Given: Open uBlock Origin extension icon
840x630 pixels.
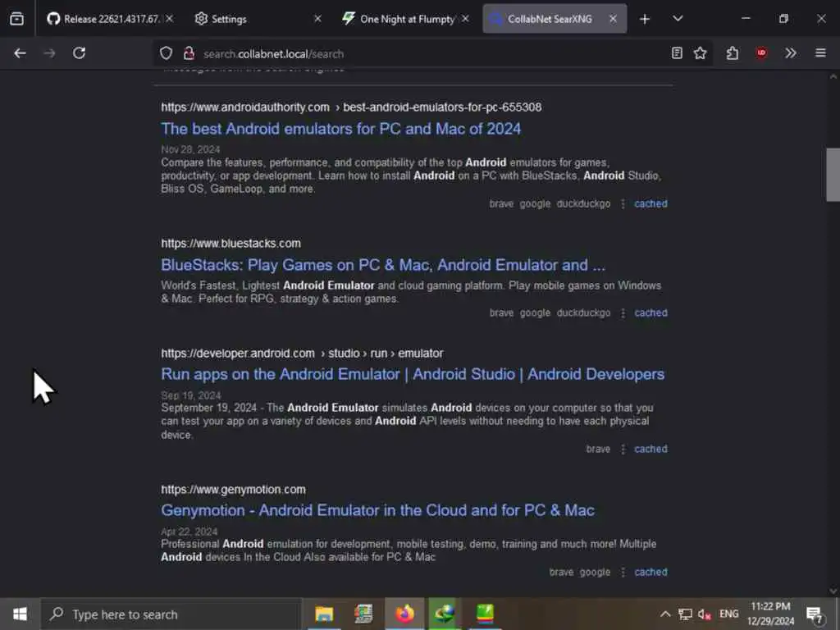Looking at the screenshot, I should click(761, 53).
